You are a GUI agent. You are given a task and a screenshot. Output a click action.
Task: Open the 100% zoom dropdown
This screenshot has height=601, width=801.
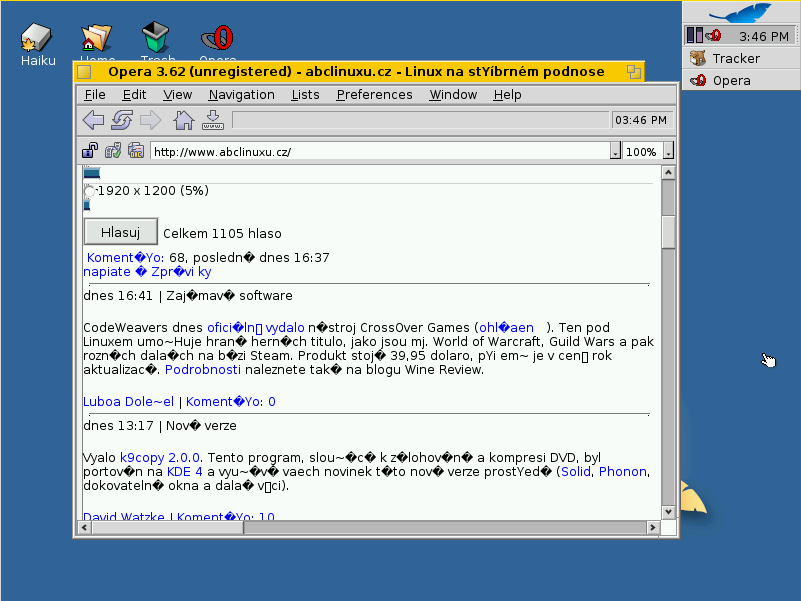(668, 152)
